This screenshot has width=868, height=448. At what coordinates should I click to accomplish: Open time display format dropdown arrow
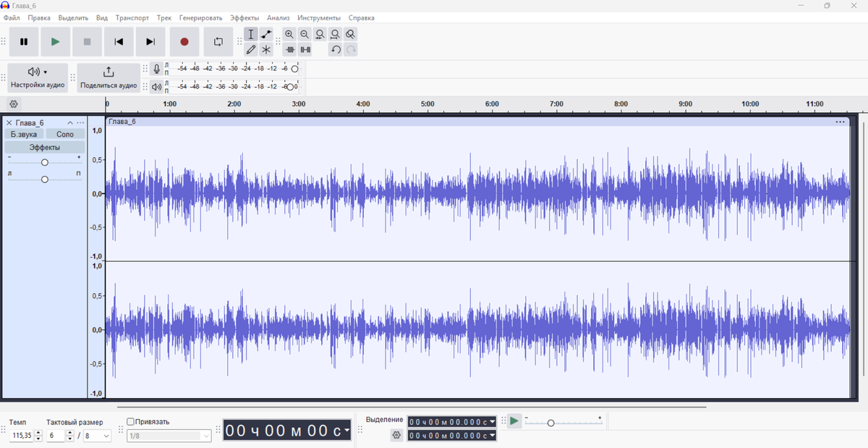pyautogui.click(x=347, y=431)
